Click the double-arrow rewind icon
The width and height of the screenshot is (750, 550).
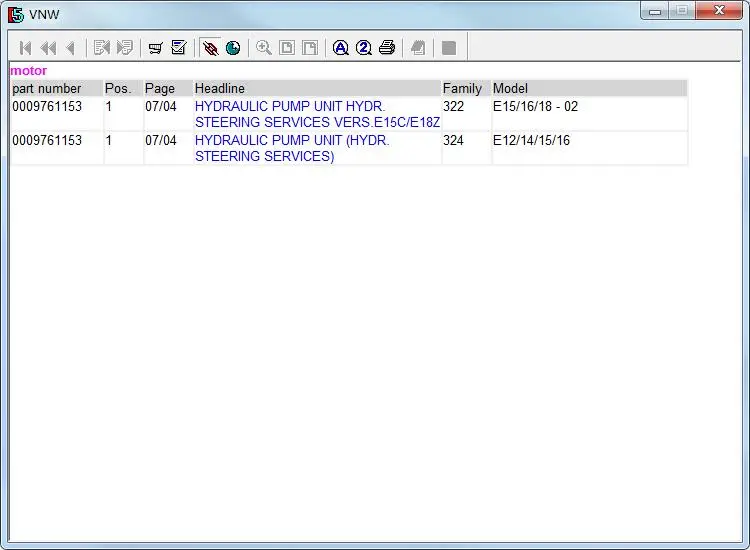[x=48, y=48]
